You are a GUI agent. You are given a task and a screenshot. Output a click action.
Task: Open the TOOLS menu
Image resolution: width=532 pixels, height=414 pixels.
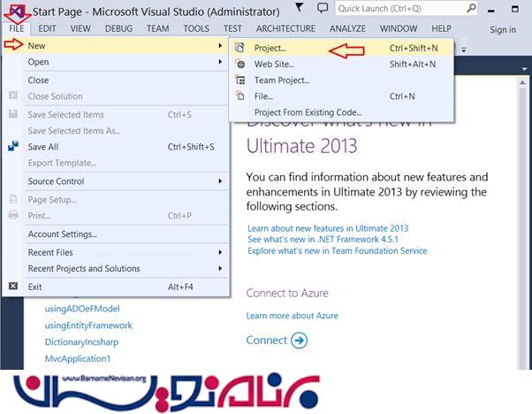tap(196, 28)
